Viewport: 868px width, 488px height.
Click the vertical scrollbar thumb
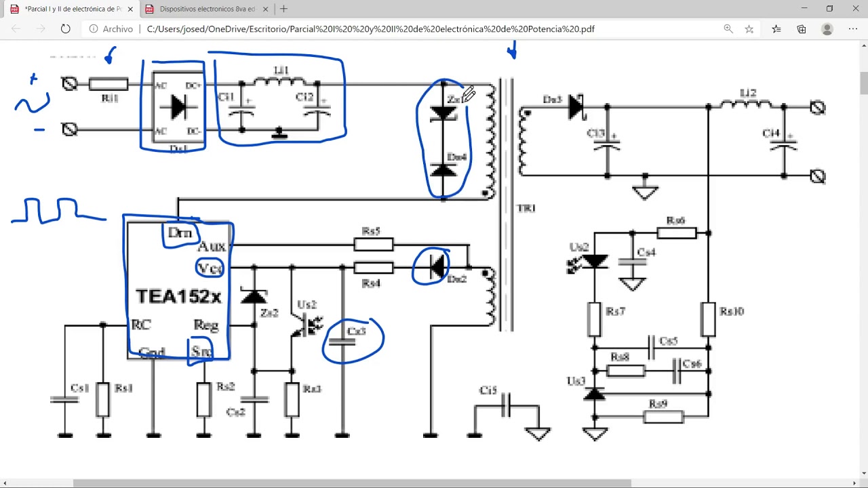(864, 83)
